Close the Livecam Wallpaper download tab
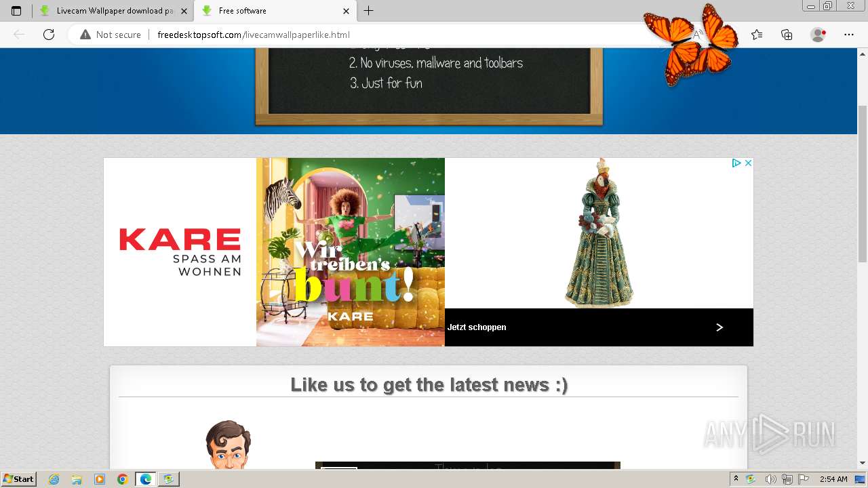 pos(184,11)
